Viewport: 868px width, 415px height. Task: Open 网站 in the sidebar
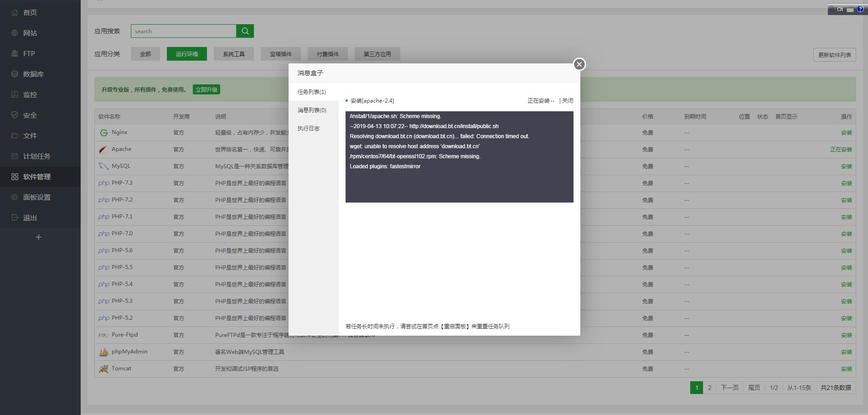coord(30,33)
